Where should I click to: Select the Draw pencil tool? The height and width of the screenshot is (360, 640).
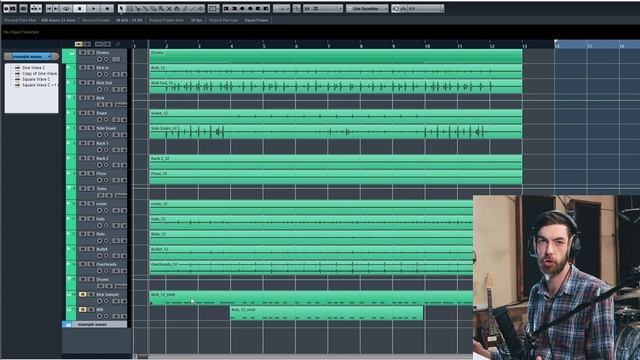(184, 8)
